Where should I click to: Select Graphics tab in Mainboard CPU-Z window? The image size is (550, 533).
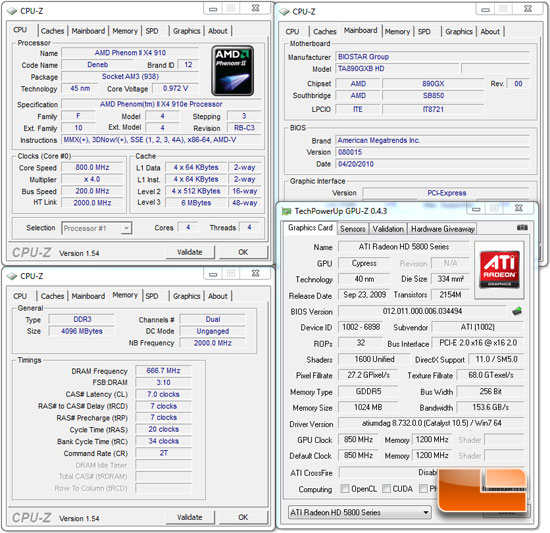coord(458,32)
